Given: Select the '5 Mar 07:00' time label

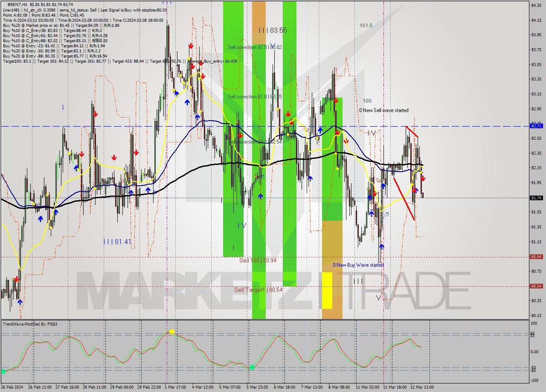Looking at the screenshot, I should [x=230, y=387].
